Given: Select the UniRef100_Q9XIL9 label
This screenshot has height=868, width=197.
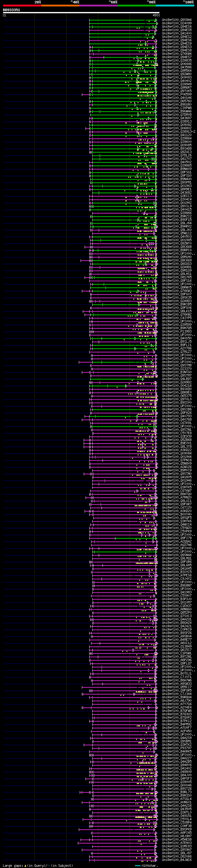Looking at the screenshot, I should [x=177, y=206].
